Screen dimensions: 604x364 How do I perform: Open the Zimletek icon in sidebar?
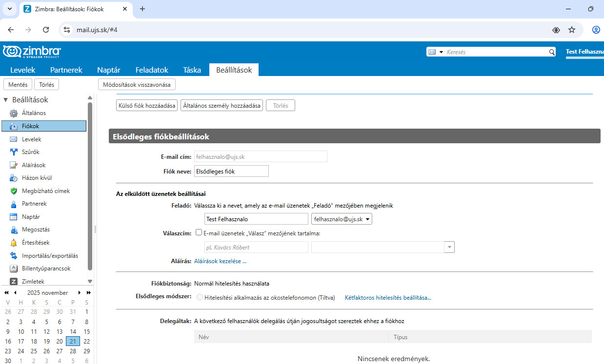pos(14,282)
